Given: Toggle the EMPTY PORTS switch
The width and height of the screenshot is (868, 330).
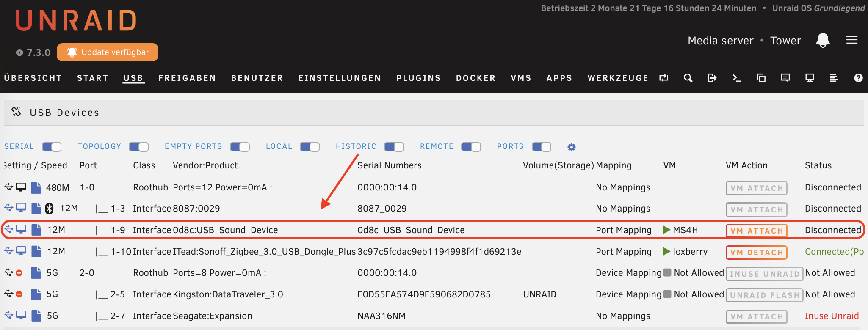Looking at the screenshot, I should 240,147.
